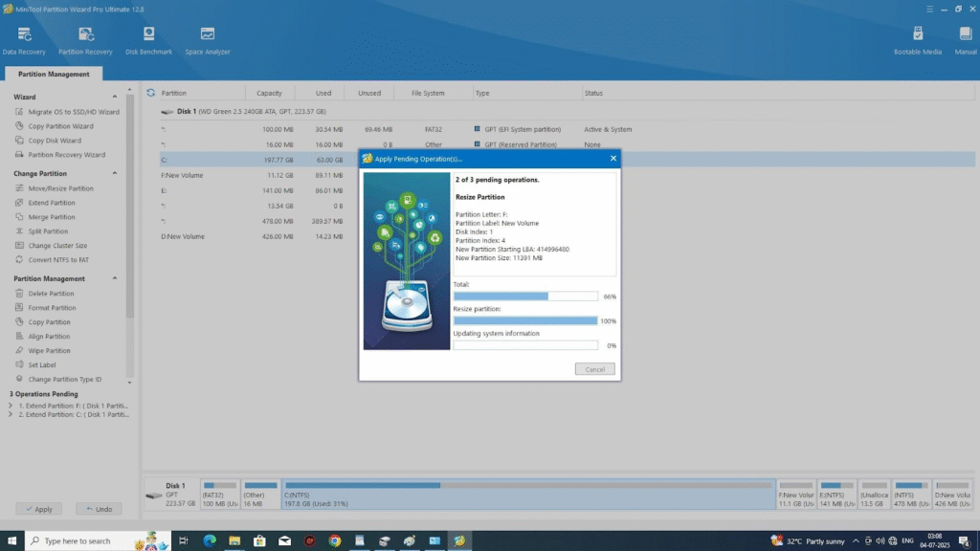Refresh the partition list
Screen dimensions: 980x551
(150, 93)
